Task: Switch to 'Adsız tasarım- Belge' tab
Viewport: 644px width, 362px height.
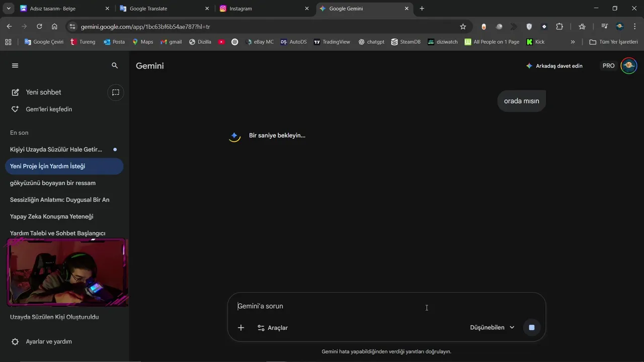Action: click(64, 9)
